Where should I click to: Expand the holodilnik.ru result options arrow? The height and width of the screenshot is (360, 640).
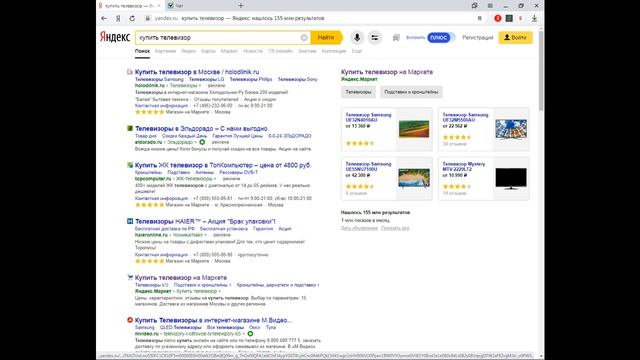pos(200,86)
